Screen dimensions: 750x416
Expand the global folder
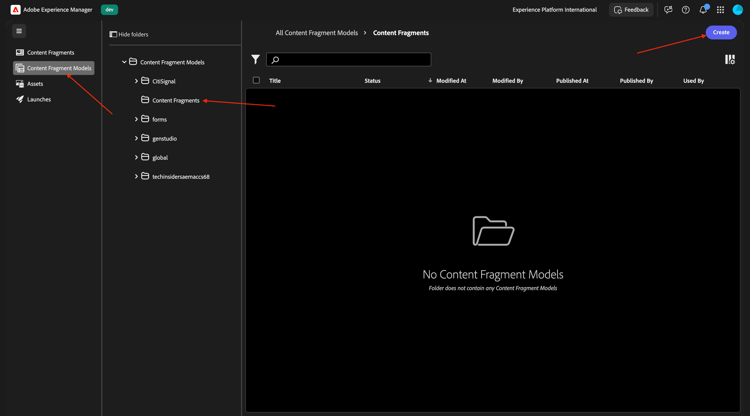136,157
